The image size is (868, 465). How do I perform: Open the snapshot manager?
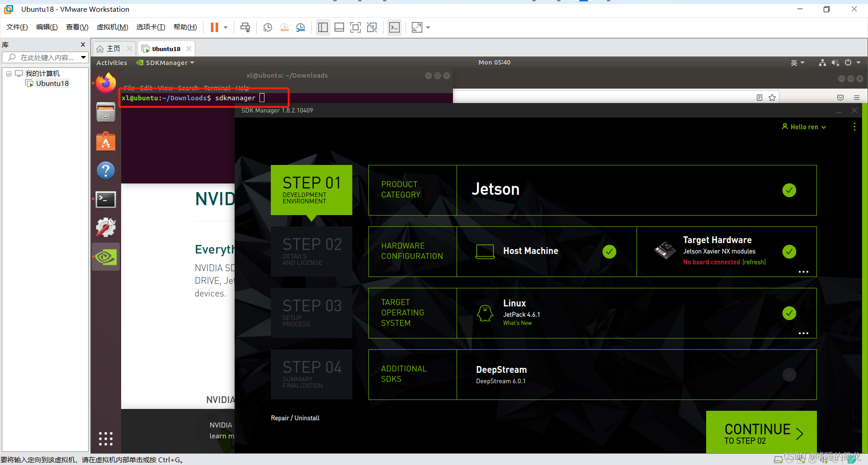click(301, 28)
